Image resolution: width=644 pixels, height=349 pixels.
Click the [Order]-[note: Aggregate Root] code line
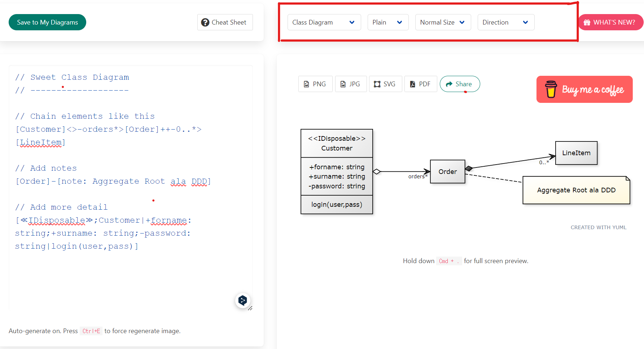[113, 181]
